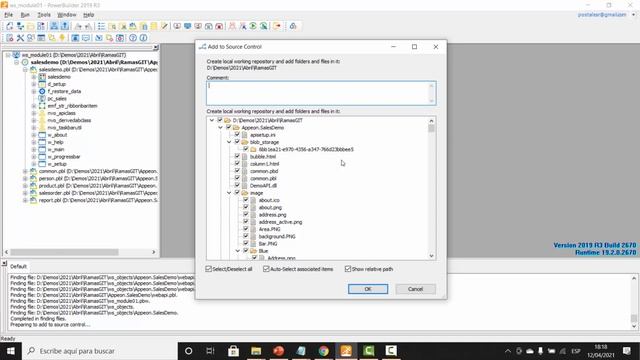Click the Open folder icon in the PowerBar
Screen dimensions: 640x360
(31, 26)
